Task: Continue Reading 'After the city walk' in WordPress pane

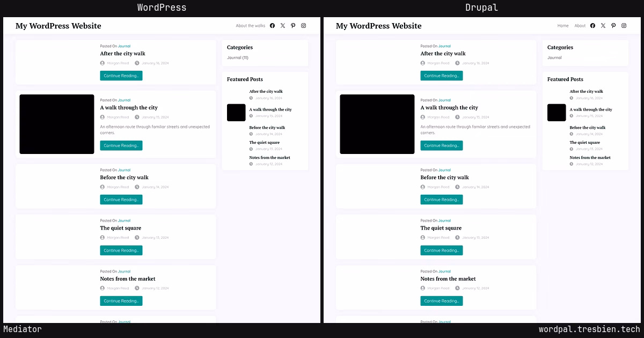Action: (121, 76)
